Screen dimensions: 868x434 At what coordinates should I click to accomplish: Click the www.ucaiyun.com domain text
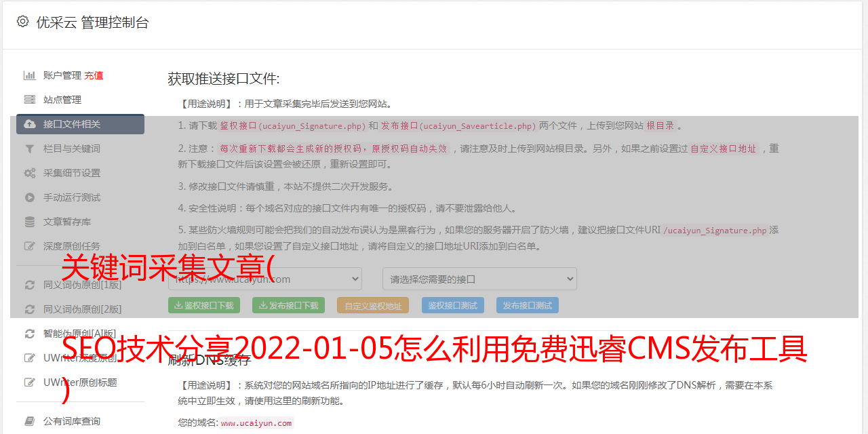tap(256, 423)
